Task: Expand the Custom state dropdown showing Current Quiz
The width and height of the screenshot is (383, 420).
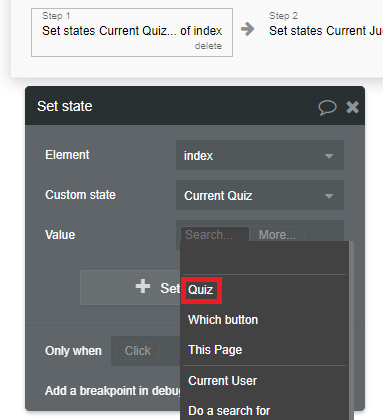Action: click(x=260, y=195)
